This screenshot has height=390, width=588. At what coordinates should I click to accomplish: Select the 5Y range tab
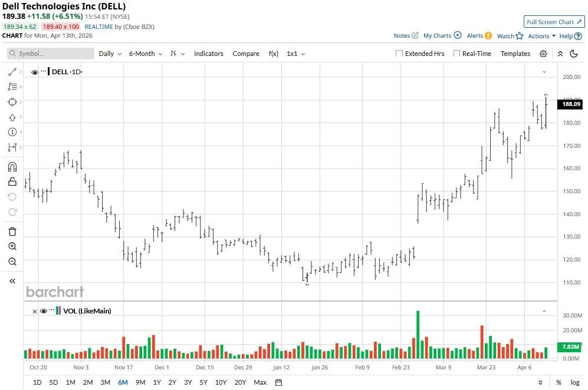coord(203,382)
